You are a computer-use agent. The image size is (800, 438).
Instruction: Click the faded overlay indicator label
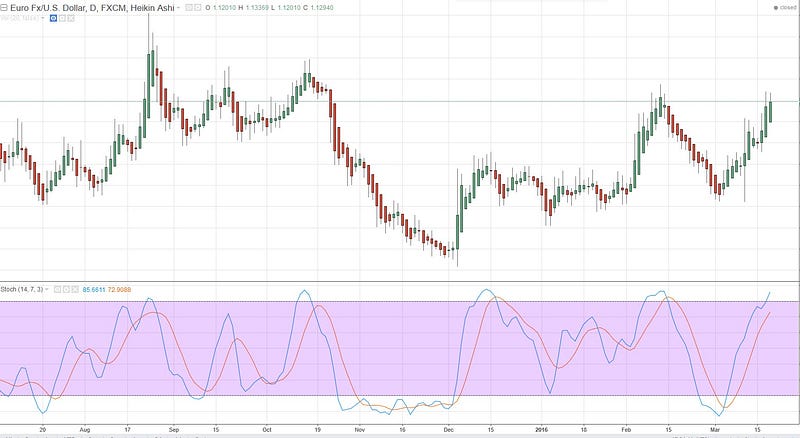(19, 18)
